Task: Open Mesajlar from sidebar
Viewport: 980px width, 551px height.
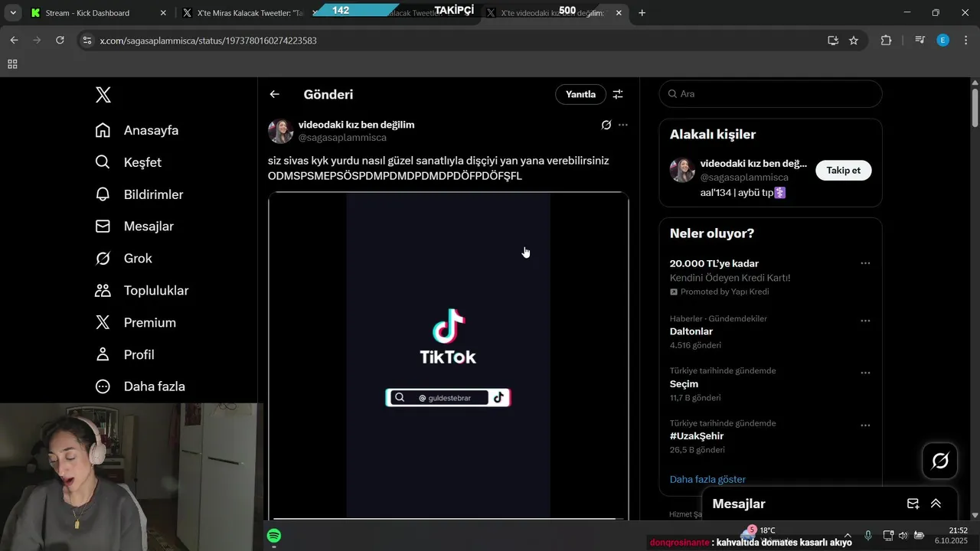Action: coord(134,227)
